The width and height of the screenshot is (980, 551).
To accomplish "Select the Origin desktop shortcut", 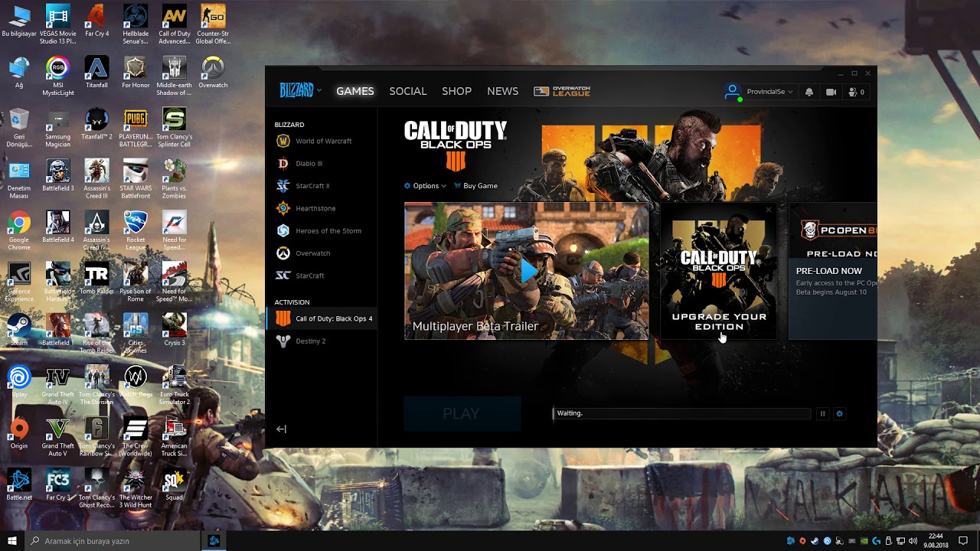I will (19, 433).
